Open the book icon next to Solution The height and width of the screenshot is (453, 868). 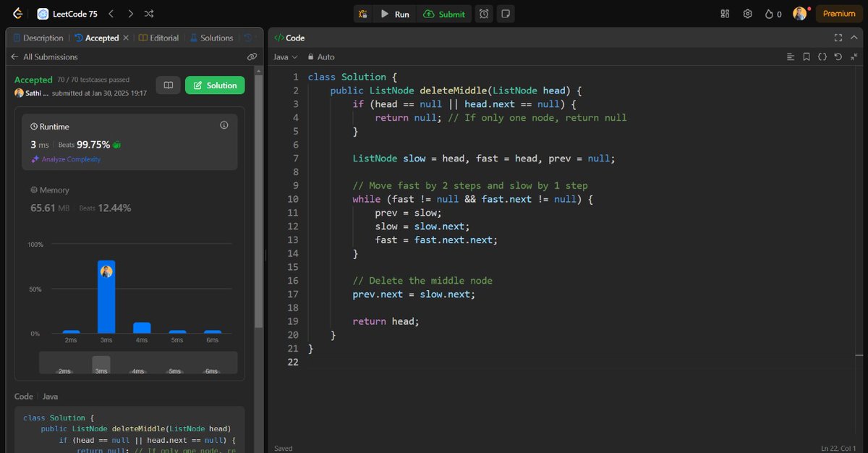[168, 85]
